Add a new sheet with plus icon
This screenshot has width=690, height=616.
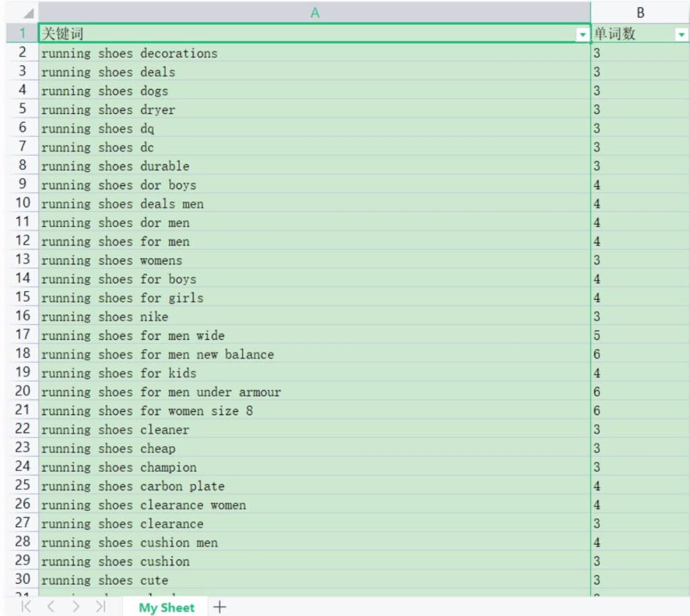220,607
